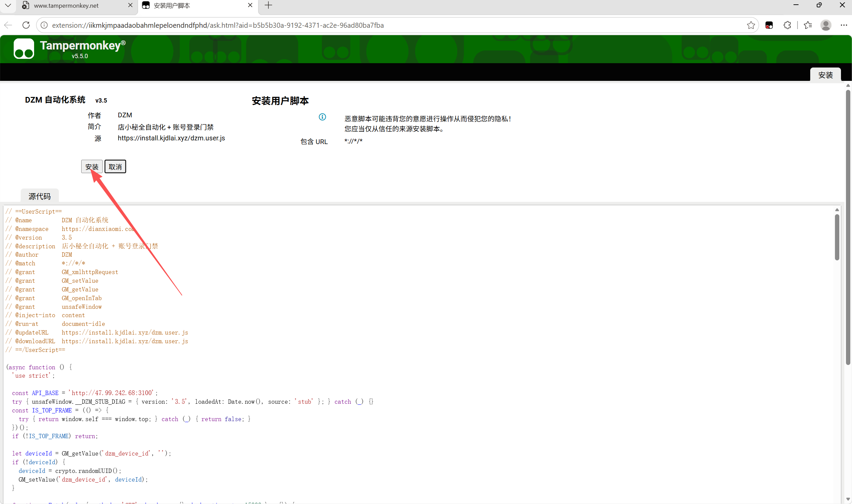This screenshot has width=852, height=504.
Task: Click the @grant unsafeWindow line
Action: coord(54,307)
